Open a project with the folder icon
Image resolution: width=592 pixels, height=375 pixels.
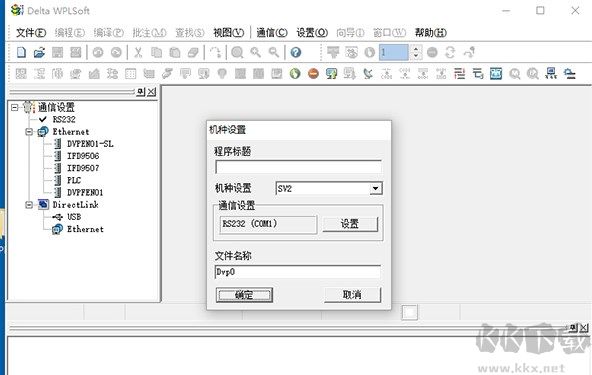pos(39,52)
